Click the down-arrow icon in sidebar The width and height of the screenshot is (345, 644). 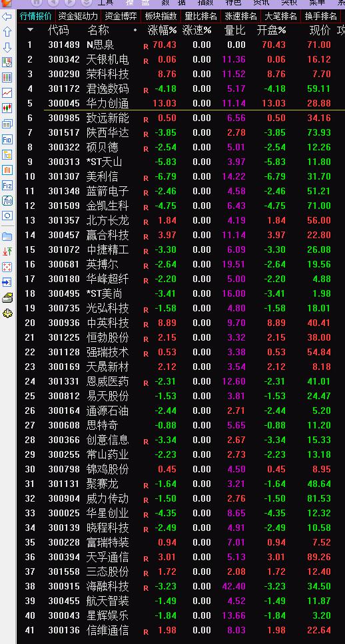pos(7,47)
